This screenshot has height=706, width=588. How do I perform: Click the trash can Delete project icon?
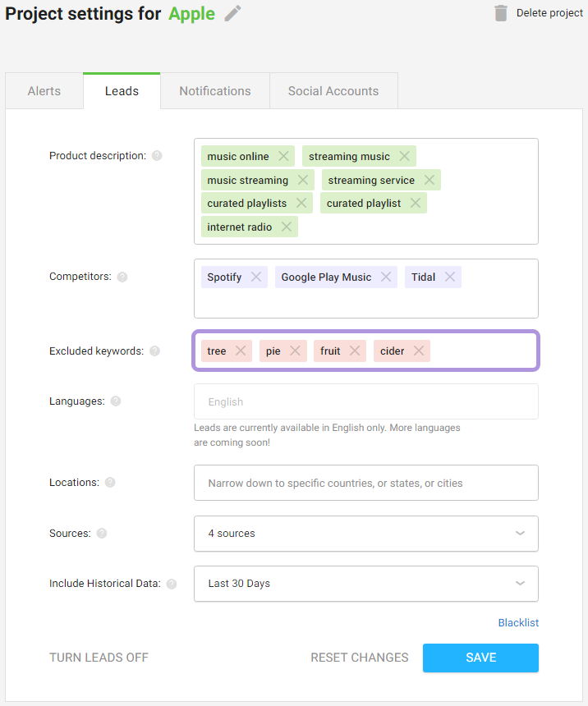point(501,13)
